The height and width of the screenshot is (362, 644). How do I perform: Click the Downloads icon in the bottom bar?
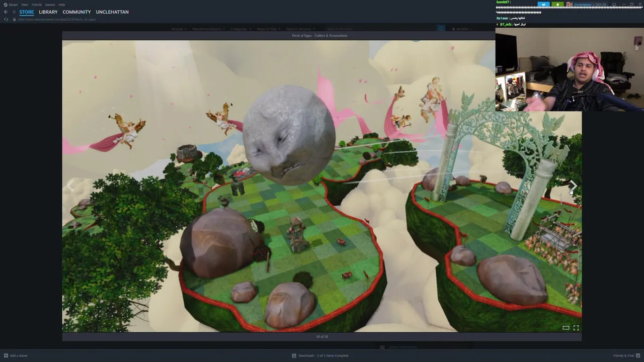pos(294,355)
